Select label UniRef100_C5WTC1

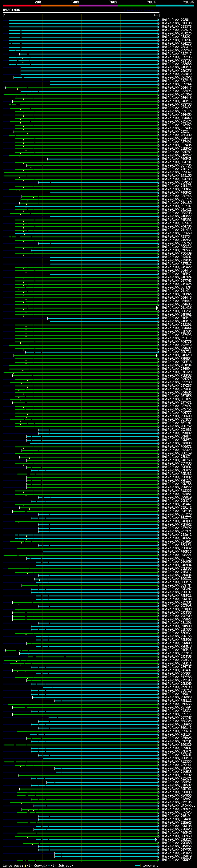click(x=177, y=352)
